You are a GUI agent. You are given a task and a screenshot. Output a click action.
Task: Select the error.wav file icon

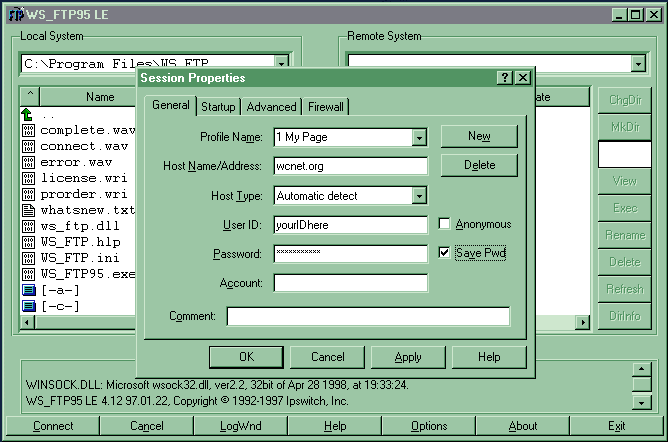(x=29, y=162)
